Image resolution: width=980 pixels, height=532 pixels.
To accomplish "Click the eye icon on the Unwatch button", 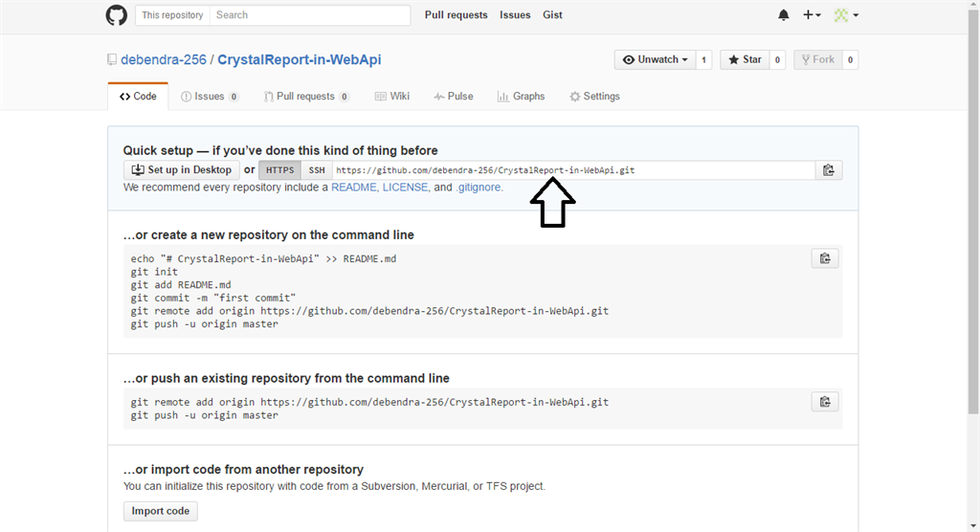I will coord(628,59).
